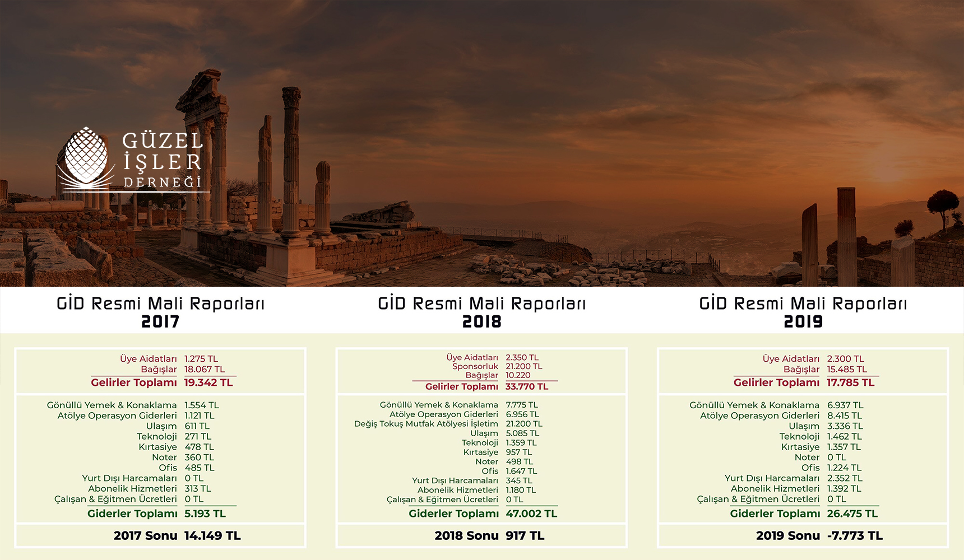Click the 2017 Giderler Toplamı '5.193 TL'
Screen dimensions: 964x560
pos(205,514)
